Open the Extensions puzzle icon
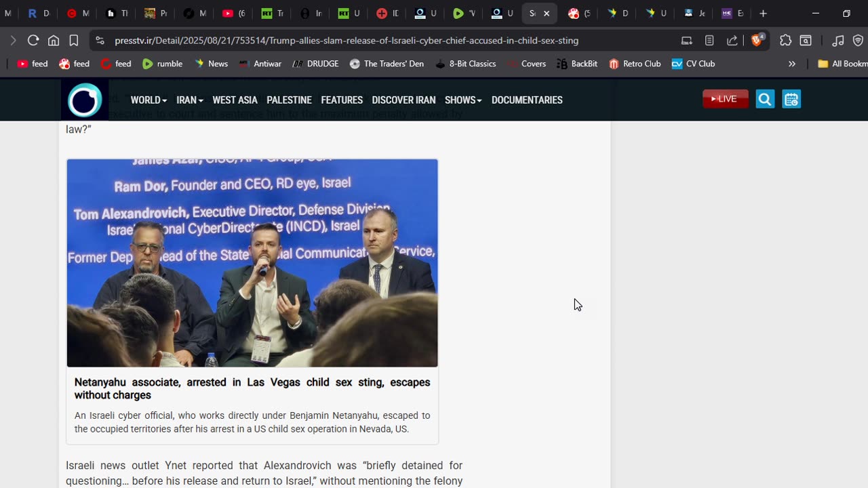This screenshot has width=868, height=488. (x=785, y=41)
